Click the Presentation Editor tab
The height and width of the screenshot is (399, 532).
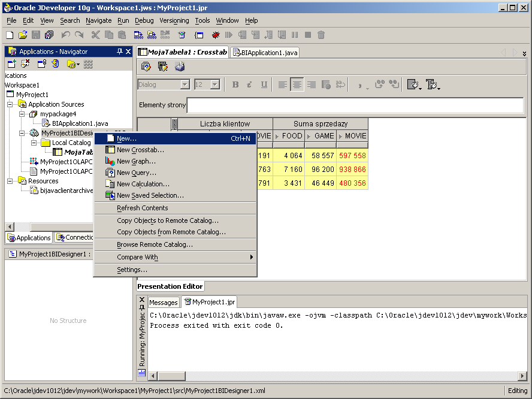coord(170,286)
